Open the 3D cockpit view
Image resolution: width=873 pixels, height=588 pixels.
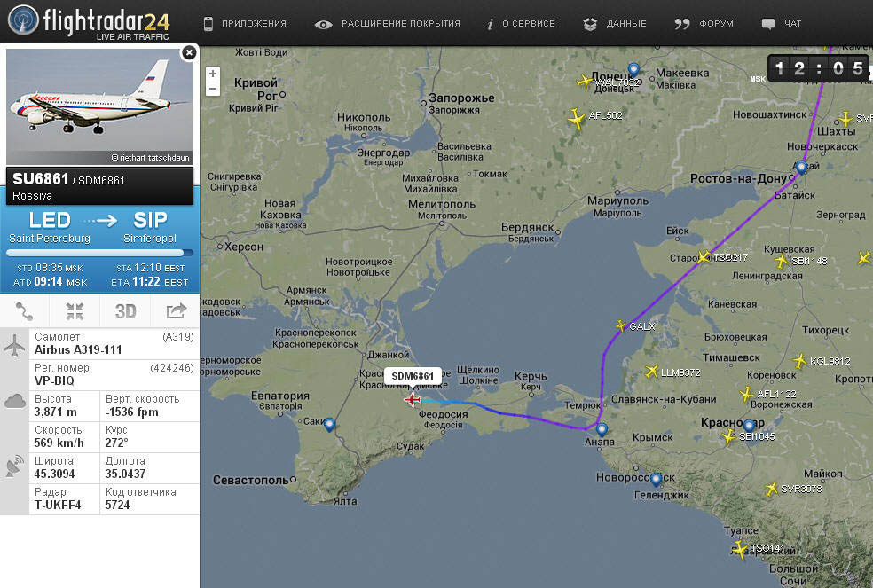(125, 311)
